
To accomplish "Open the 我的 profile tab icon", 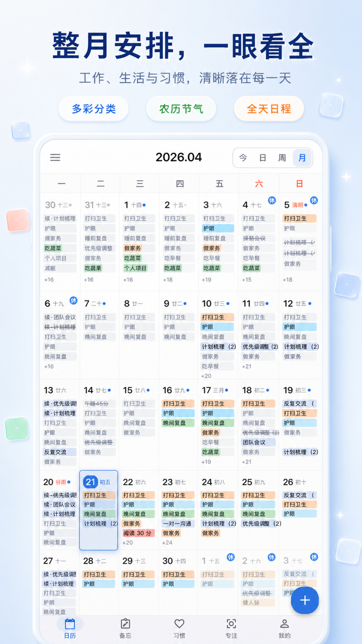I will point(285,624).
